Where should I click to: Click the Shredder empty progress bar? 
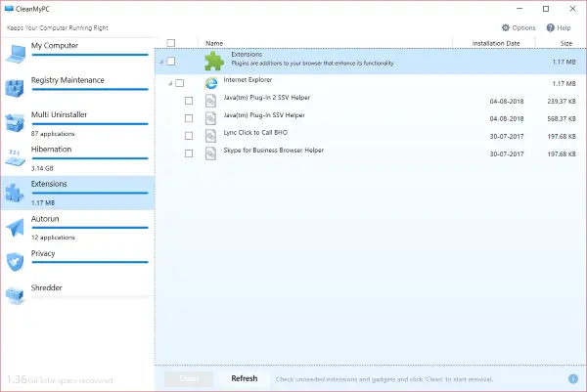coord(90,297)
